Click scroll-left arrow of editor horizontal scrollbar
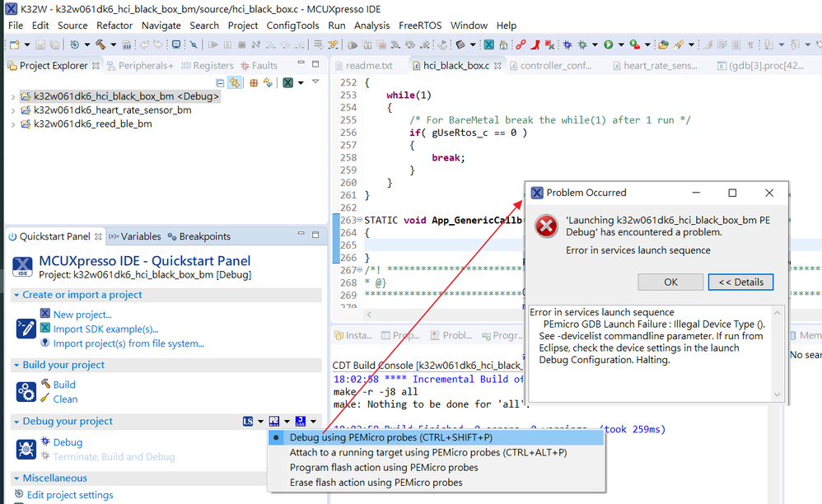The image size is (822, 504). pos(370,315)
